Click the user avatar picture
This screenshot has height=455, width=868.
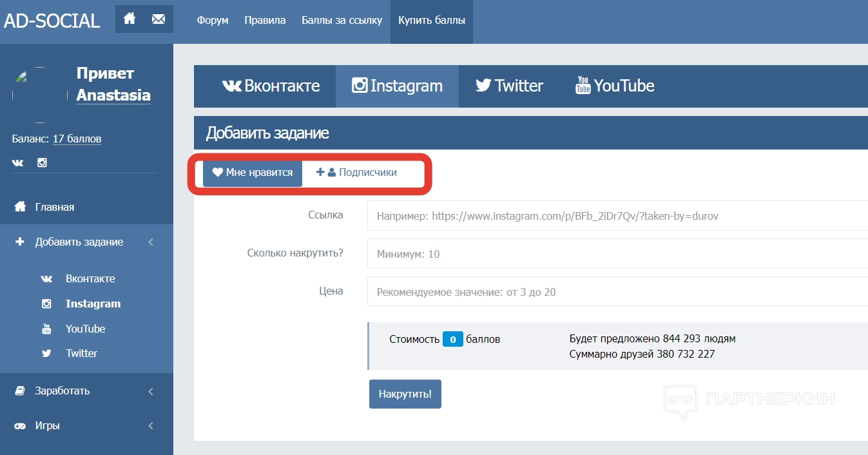40,95
